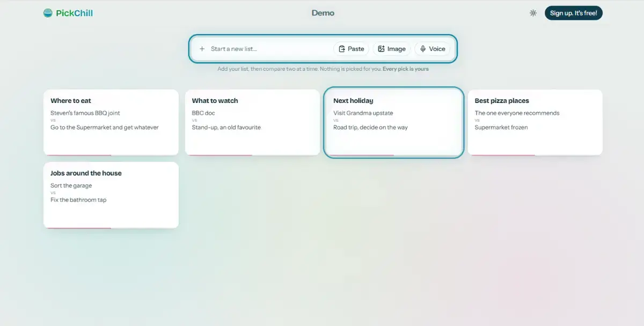Open the Jobs around the house card
Viewport: 644px width, 326px height.
[x=111, y=195]
